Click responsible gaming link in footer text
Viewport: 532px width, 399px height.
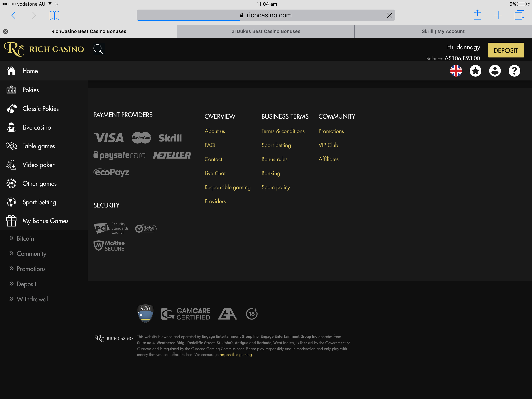[x=235, y=355]
